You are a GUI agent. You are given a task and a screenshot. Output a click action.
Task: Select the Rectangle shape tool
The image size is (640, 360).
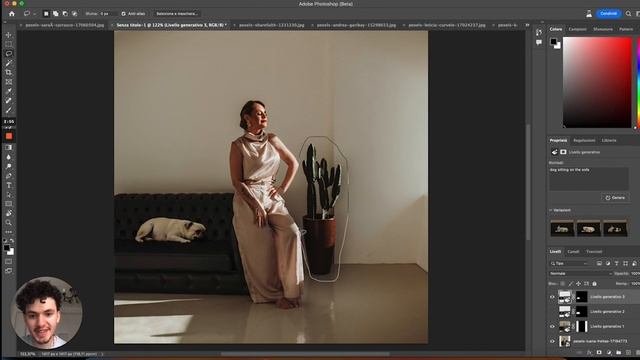pos(9,204)
